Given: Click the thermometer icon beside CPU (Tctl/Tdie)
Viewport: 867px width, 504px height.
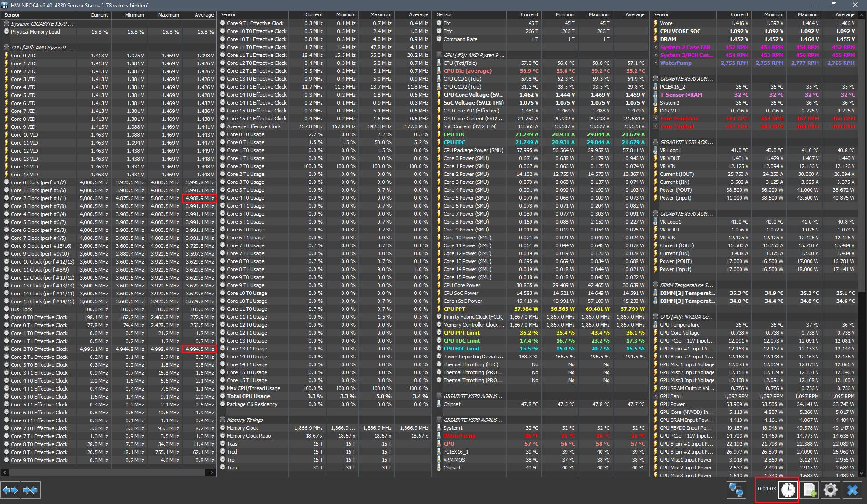Looking at the screenshot, I should (439, 63).
